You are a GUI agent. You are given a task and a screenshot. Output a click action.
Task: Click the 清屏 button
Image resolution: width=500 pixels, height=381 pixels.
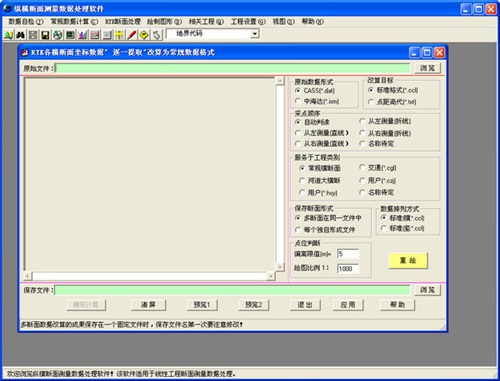(x=148, y=305)
